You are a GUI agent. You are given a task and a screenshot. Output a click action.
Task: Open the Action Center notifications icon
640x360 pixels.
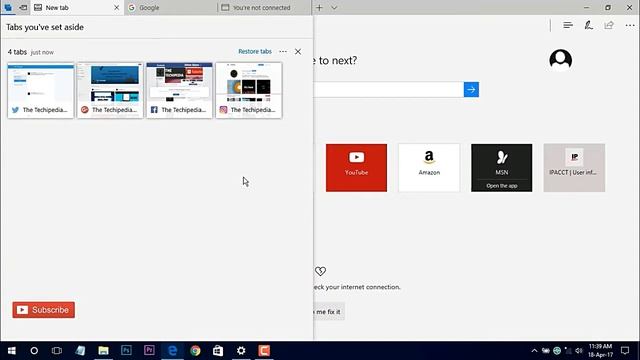point(625,351)
